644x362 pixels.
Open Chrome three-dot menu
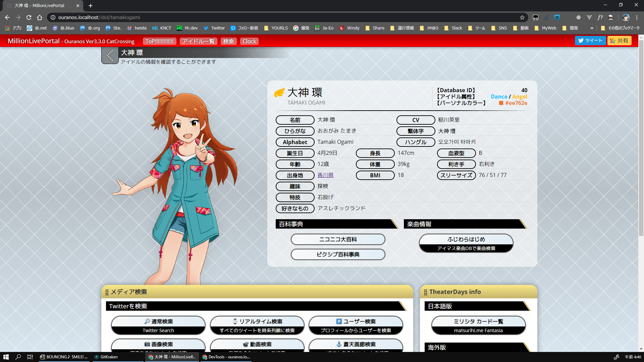(637, 17)
